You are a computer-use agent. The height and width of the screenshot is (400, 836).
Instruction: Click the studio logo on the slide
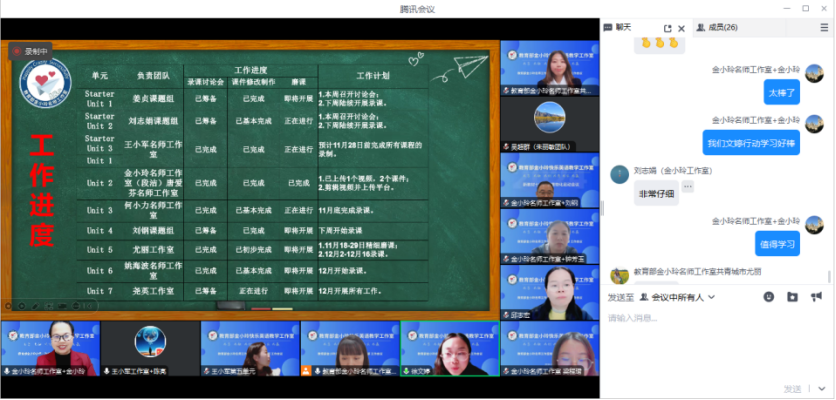tap(45, 81)
